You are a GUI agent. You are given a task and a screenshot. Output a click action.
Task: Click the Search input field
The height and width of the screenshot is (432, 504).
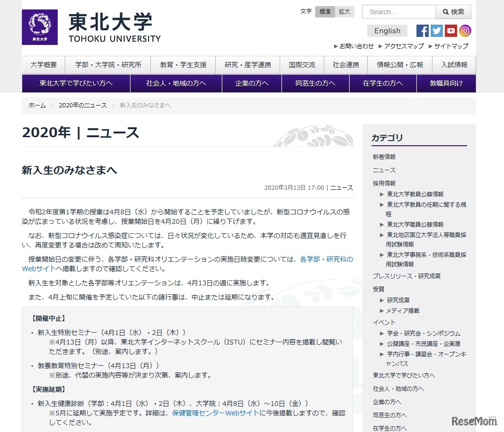[x=398, y=12]
